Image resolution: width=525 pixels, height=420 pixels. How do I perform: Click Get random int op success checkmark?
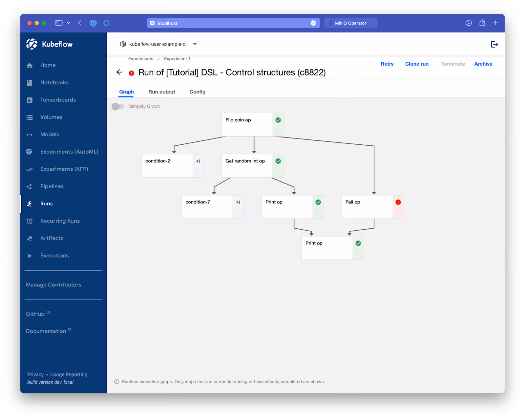pyautogui.click(x=278, y=161)
